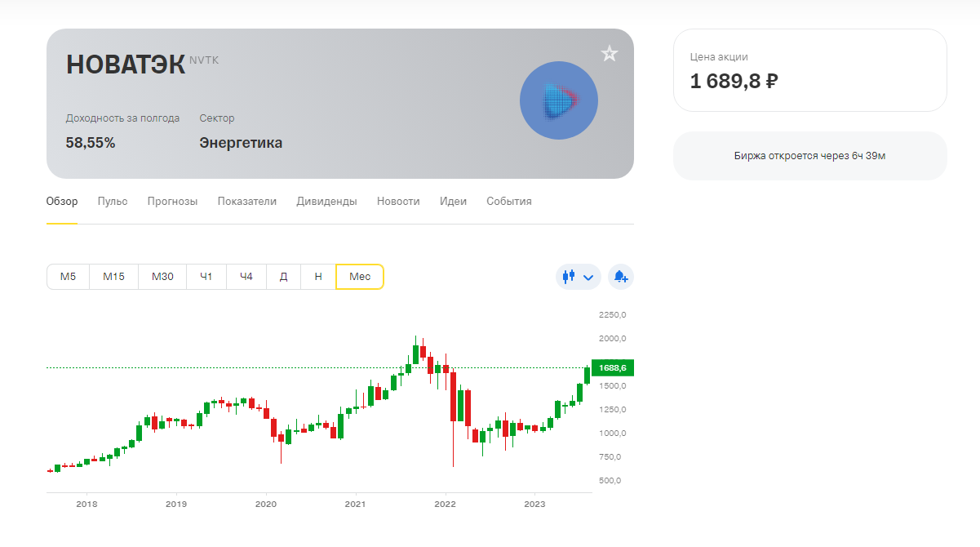Open the chart type dropdown
The height and width of the screenshot is (547, 980).
tap(578, 277)
